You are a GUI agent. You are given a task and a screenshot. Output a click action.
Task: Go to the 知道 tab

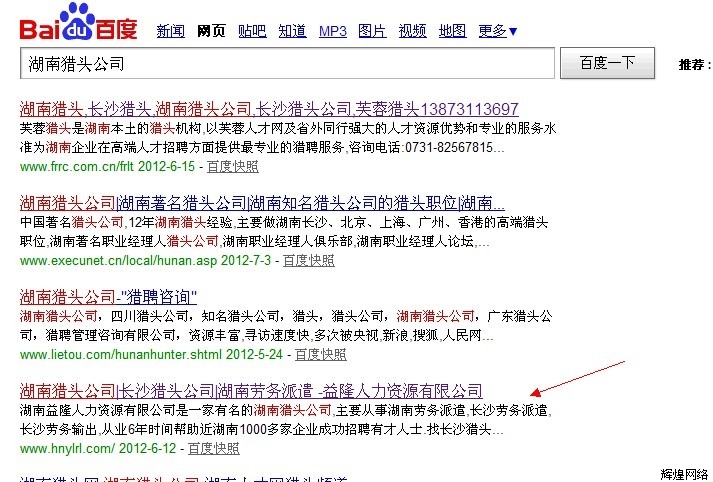click(x=292, y=31)
